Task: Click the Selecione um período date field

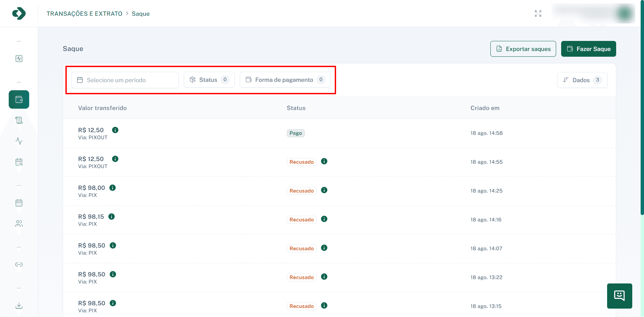Action: tap(125, 80)
